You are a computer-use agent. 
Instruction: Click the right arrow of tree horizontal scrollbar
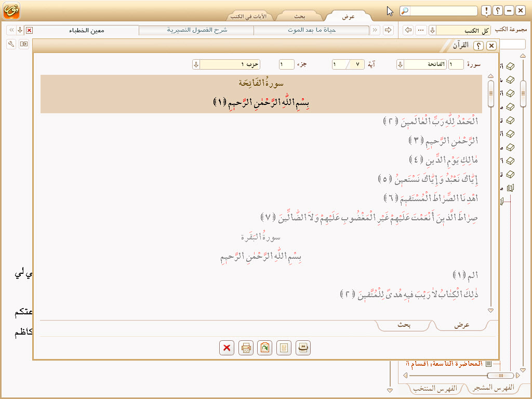coord(518,375)
